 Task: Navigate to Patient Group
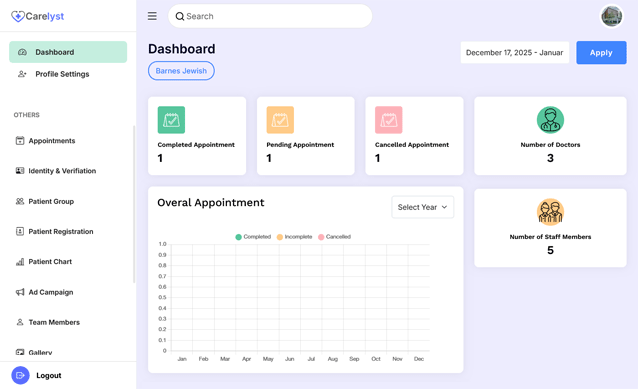pyautogui.click(x=51, y=201)
